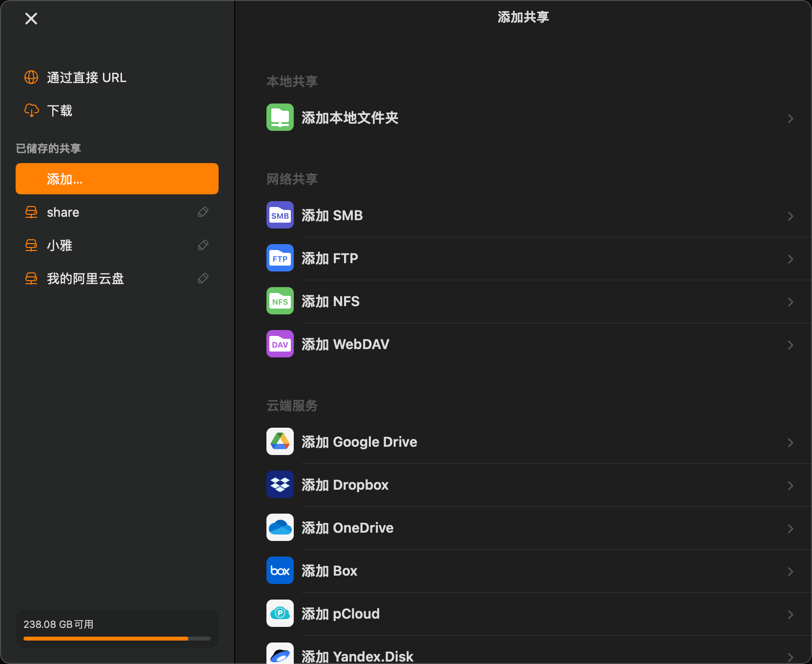The height and width of the screenshot is (664, 812).
Task: Click the purple DAV icon
Action: [x=280, y=344]
